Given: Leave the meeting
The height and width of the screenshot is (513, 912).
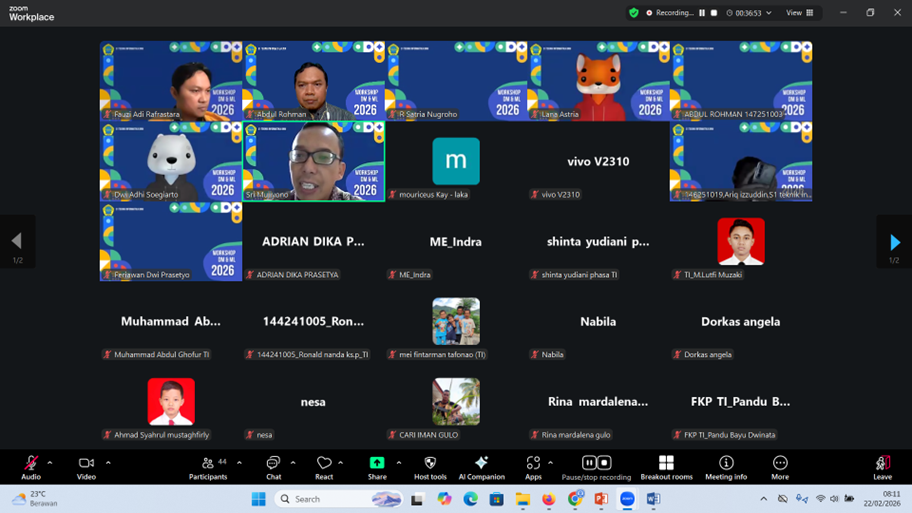Looking at the screenshot, I should point(882,465).
